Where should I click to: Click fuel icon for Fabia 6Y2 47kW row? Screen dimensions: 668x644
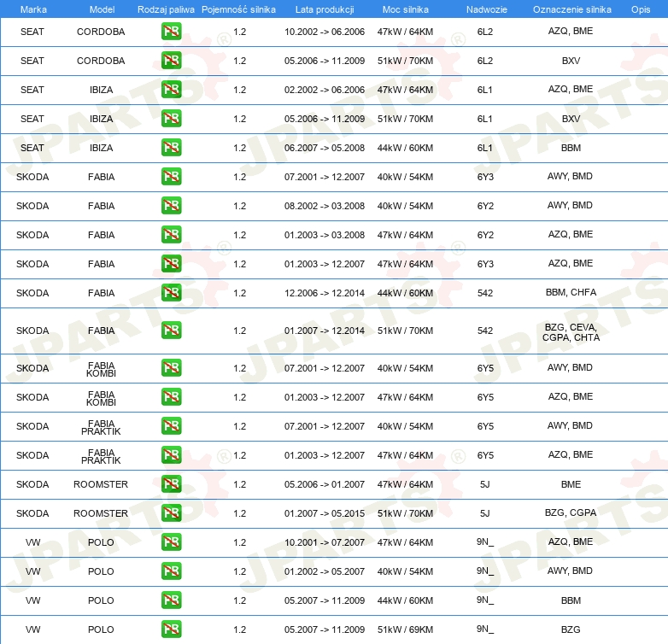click(x=171, y=235)
